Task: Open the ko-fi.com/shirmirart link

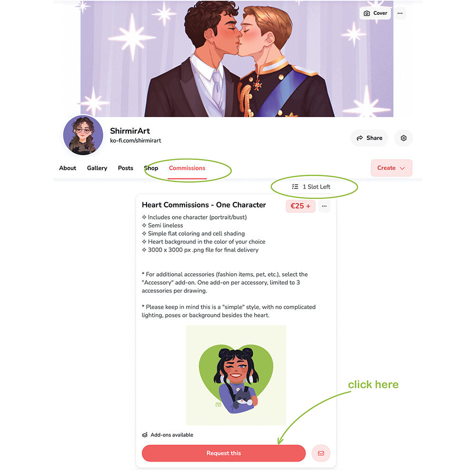Action: 135,140
